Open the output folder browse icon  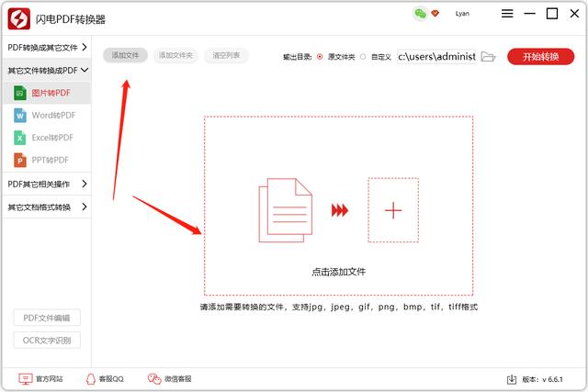coord(488,56)
